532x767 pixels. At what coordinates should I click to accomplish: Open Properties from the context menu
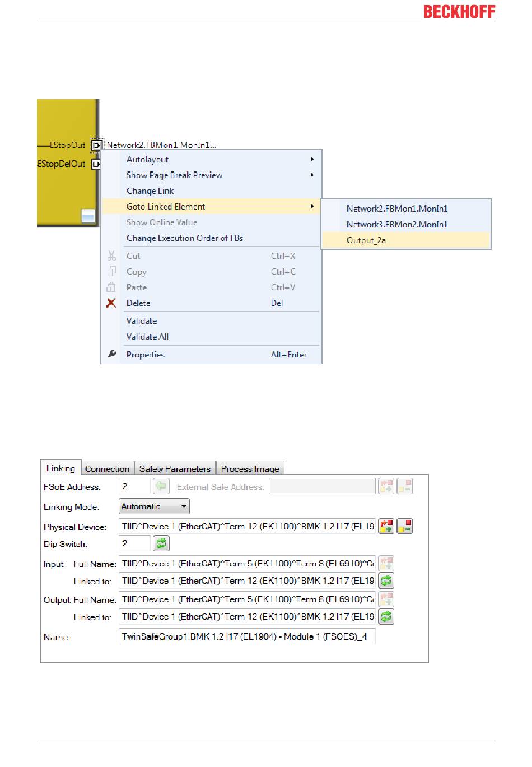click(212, 355)
